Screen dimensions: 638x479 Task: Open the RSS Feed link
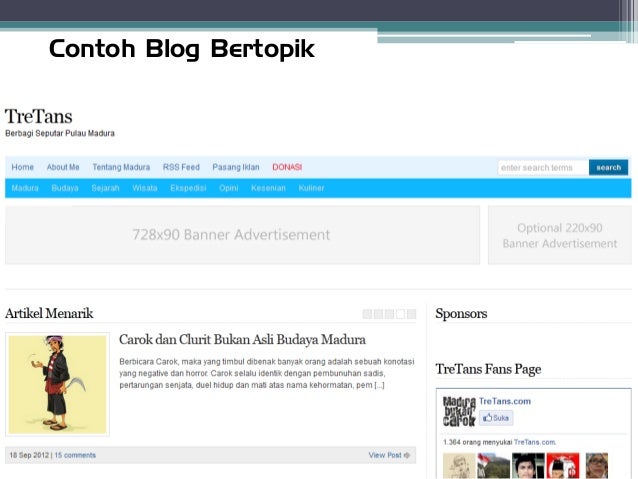(181, 167)
